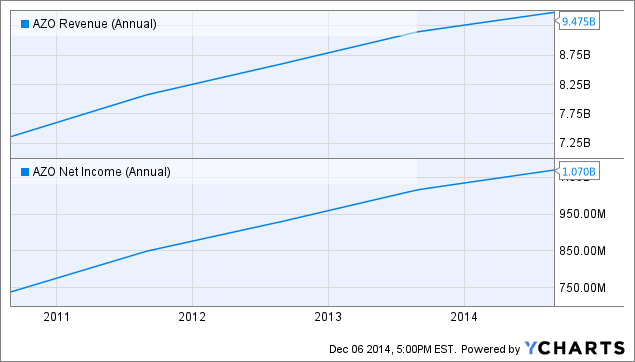Click the blue AZO Net Income legend square
Image resolution: width=635 pixels, height=362 pixels.
pos(25,172)
